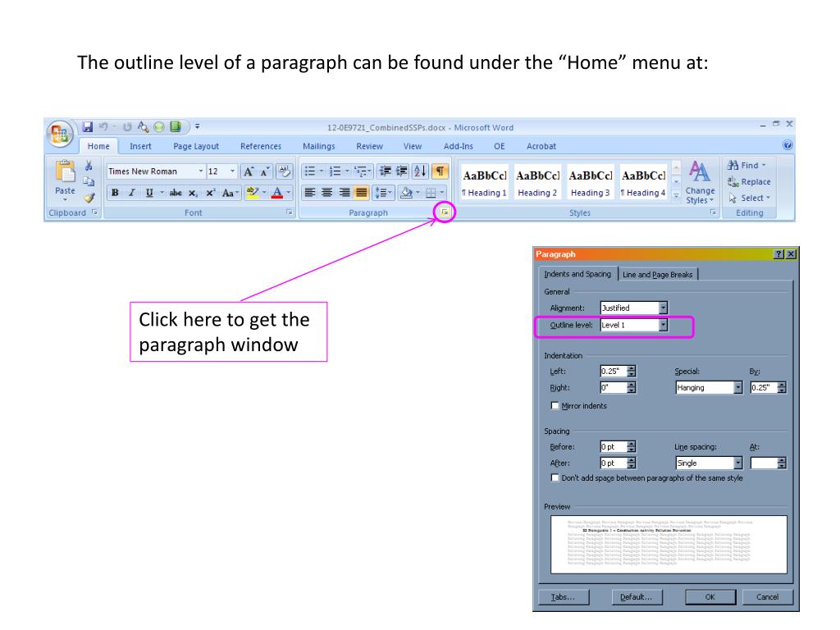The image size is (840, 630).
Task: Click the Tabs... button
Action: pos(563,597)
